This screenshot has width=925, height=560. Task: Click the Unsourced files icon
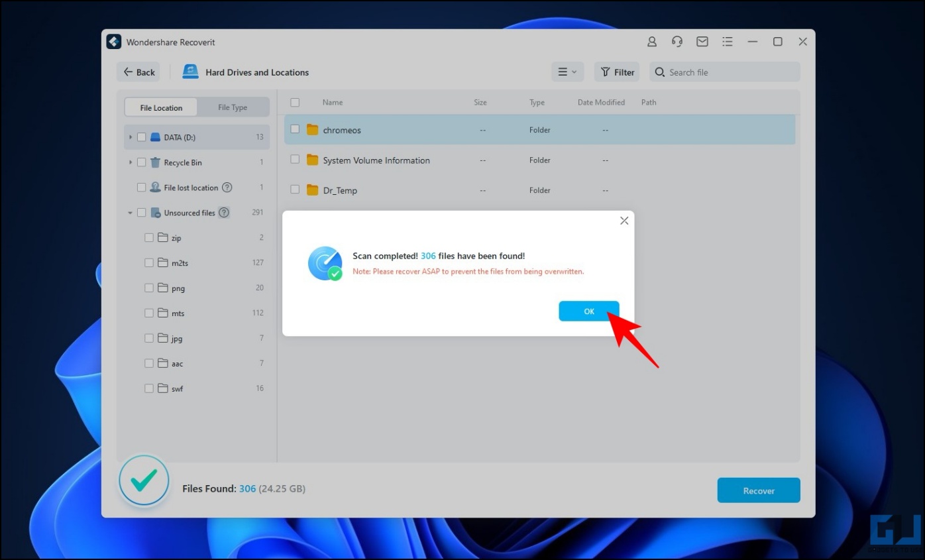pyautogui.click(x=156, y=213)
